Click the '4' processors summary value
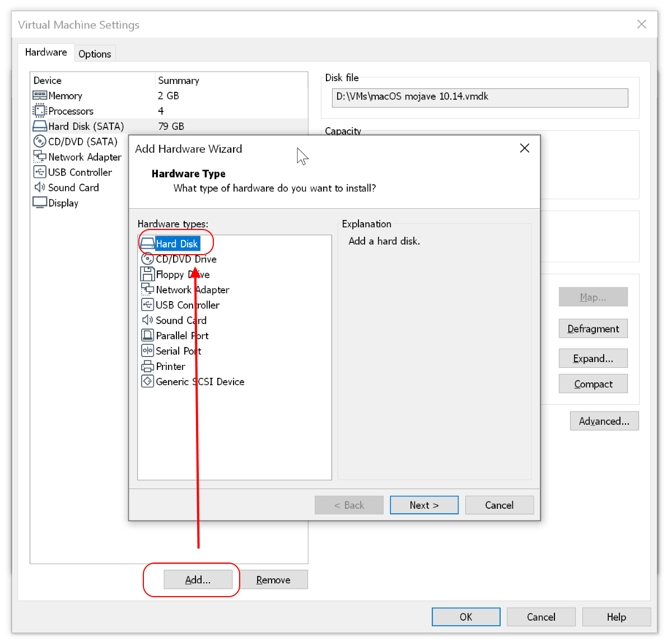The width and height of the screenshot is (672, 642). point(161,111)
